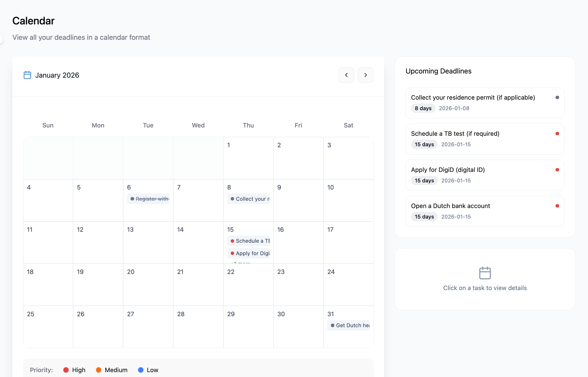588x377 pixels.
Task: Click the red dot on Open a Dutch bank account deadline
Action: click(557, 206)
